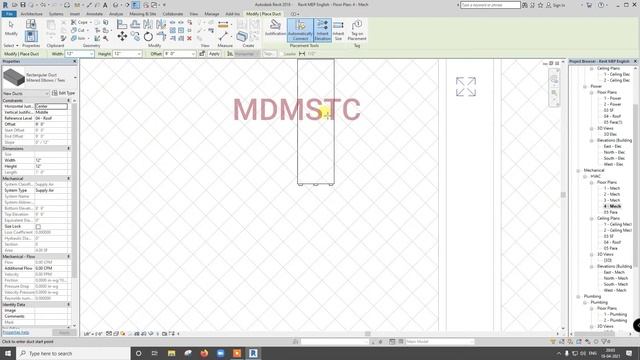The width and height of the screenshot is (640, 360).
Task: Open the 1 - Ceiling Mech view
Action: 618,224
